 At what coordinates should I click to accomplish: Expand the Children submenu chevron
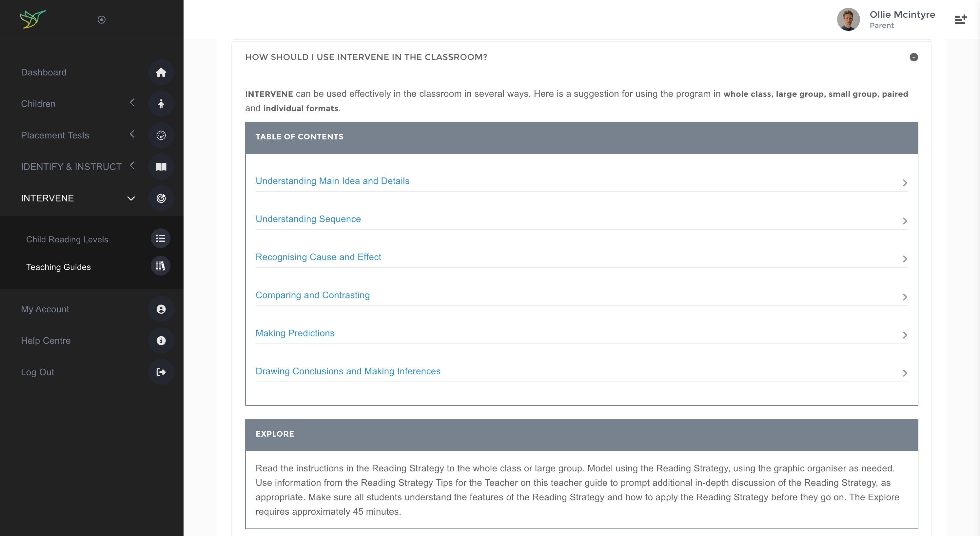pos(132,103)
